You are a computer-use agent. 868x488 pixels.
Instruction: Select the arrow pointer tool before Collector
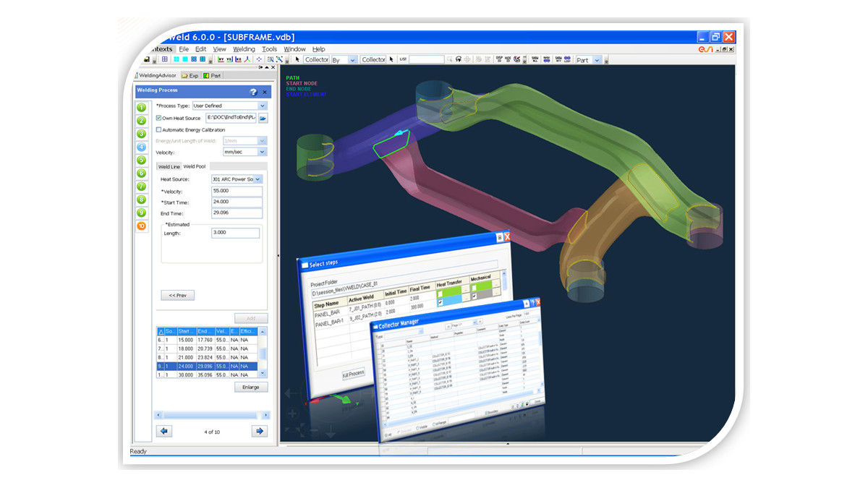[297, 59]
